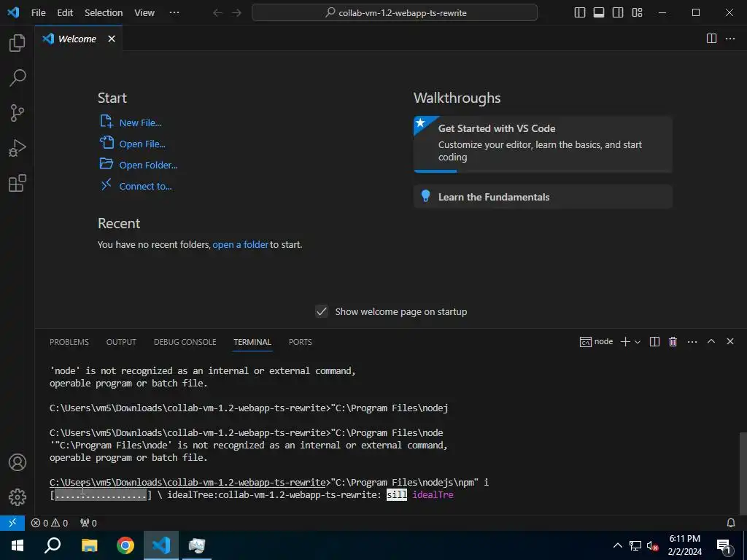Open the Explorer view in activity bar

(18, 43)
